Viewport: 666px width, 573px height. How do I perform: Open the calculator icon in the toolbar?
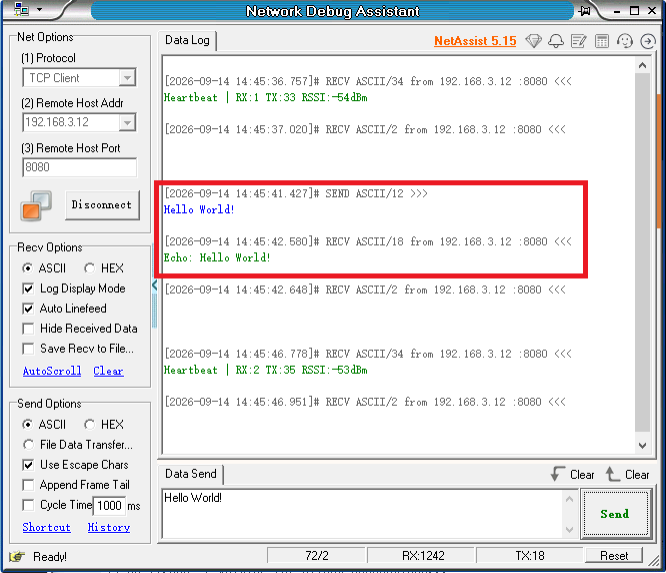[602, 41]
